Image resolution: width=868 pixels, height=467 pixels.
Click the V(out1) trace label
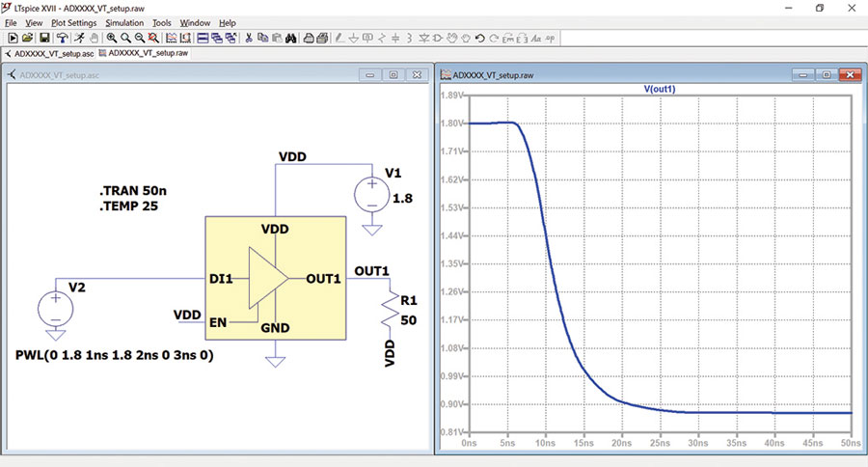click(x=660, y=89)
